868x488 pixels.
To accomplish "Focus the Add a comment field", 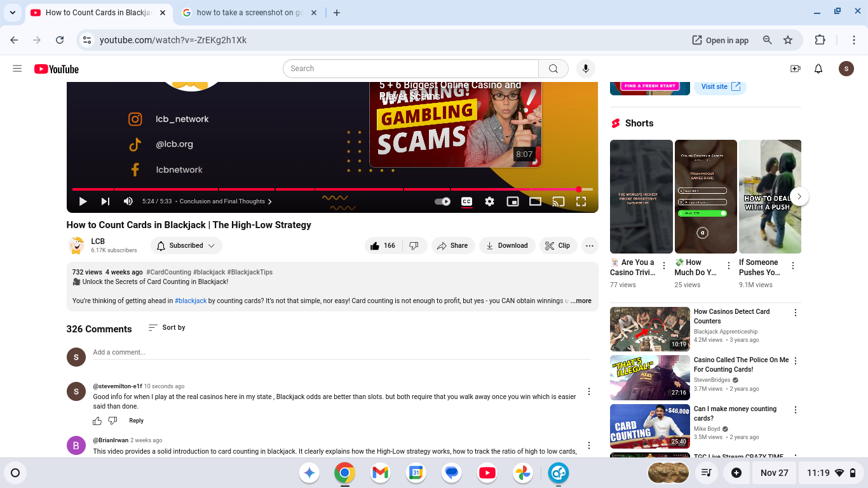I will pos(342,353).
